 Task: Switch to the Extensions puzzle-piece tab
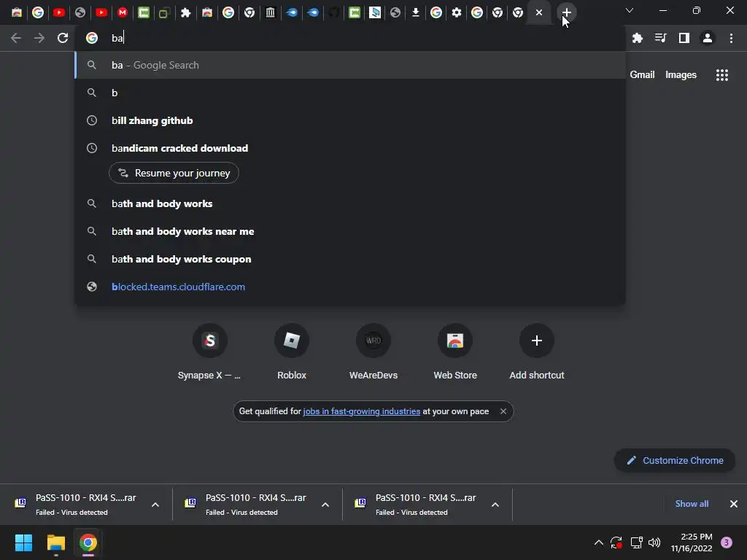[186, 12]
